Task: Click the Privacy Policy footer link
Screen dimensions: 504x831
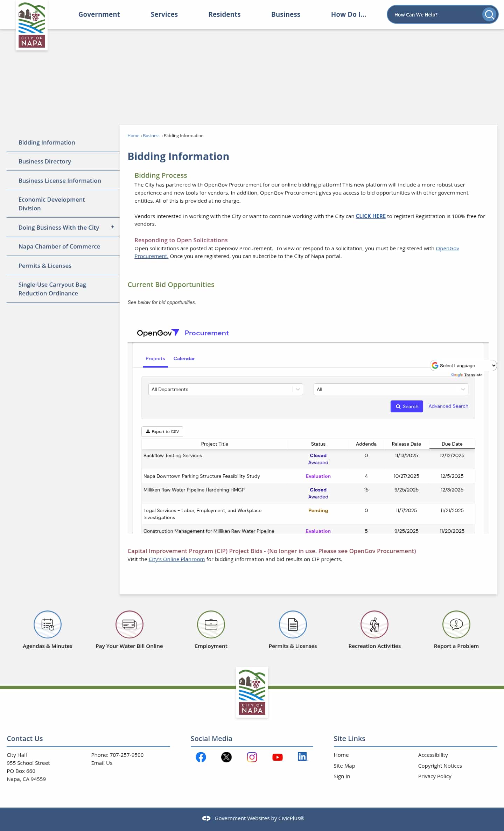Action: (435, 776)
